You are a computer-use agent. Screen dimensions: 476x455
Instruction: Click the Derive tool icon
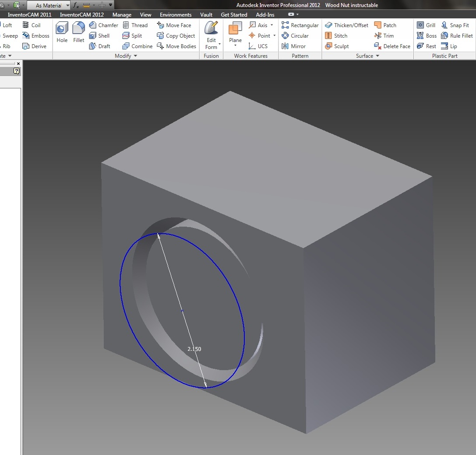[x=26, y=46]
